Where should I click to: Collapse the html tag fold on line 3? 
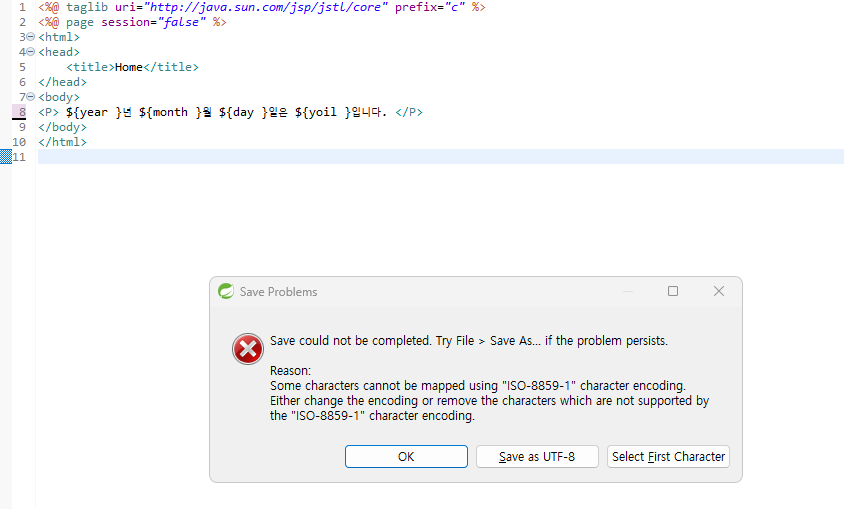[x=31, y=37]
